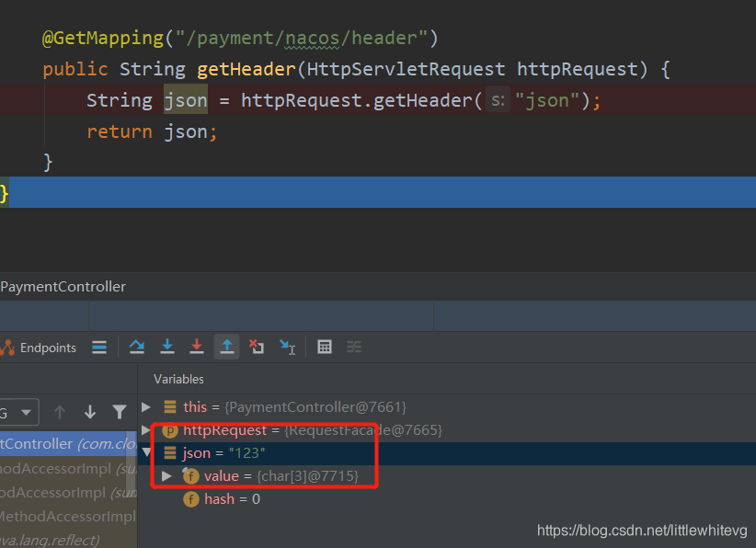
Task: Click the Drop Frame icon
Action: point(257,347)
